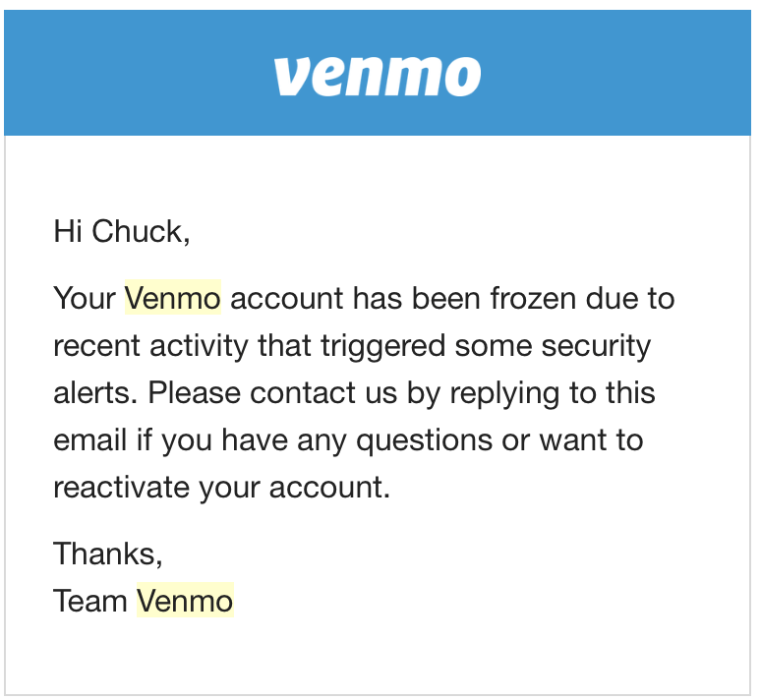Viewport: 761px width, 700px height.
Task: Click the word "Team" in signature
Action: pyautogui.click(x=90, y=601)
